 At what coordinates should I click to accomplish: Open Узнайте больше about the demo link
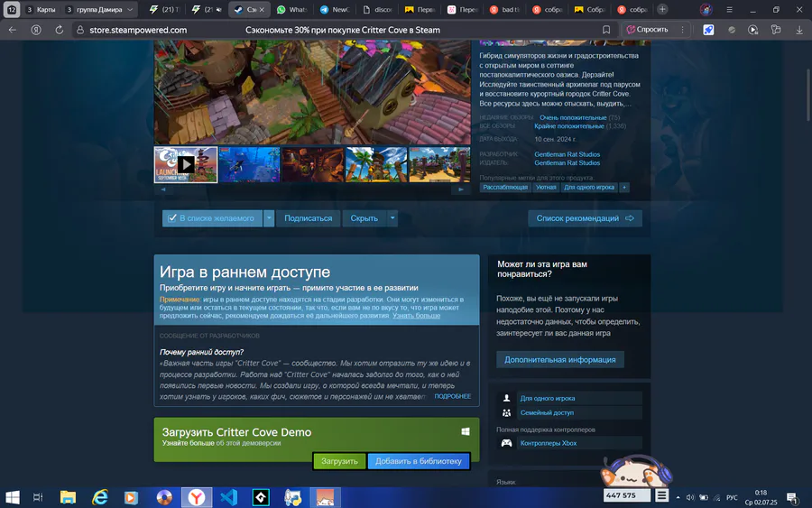coord(188,443)
